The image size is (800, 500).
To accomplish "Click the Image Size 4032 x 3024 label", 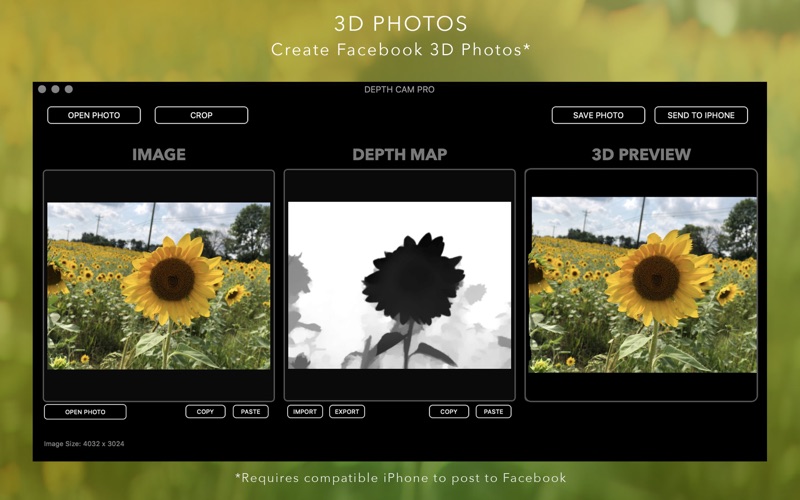I will pos(84,443).
